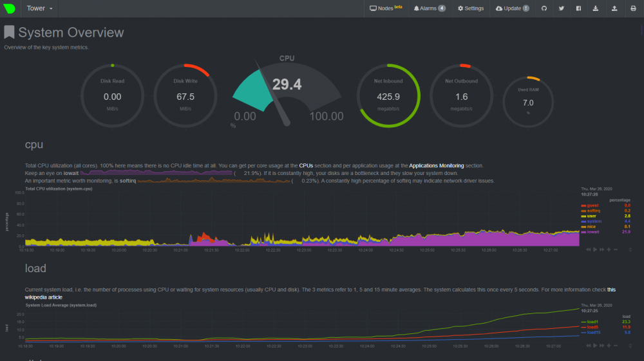Click the green Netdata logo
The height and width of the screenshot is (361, 644).
[x=9, y=8]
